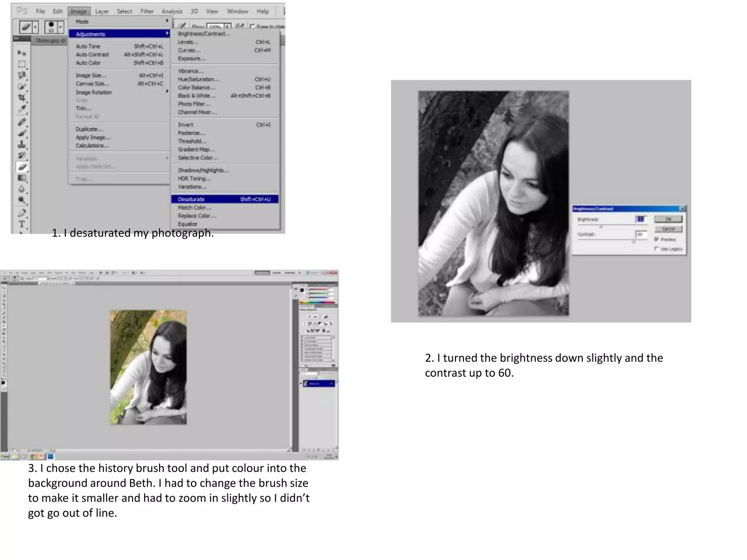Image resolution: width=747 pixels, height=560 pixels.
Task: Toggle the Preview checkbox
Action: click(x=657, y=239)
